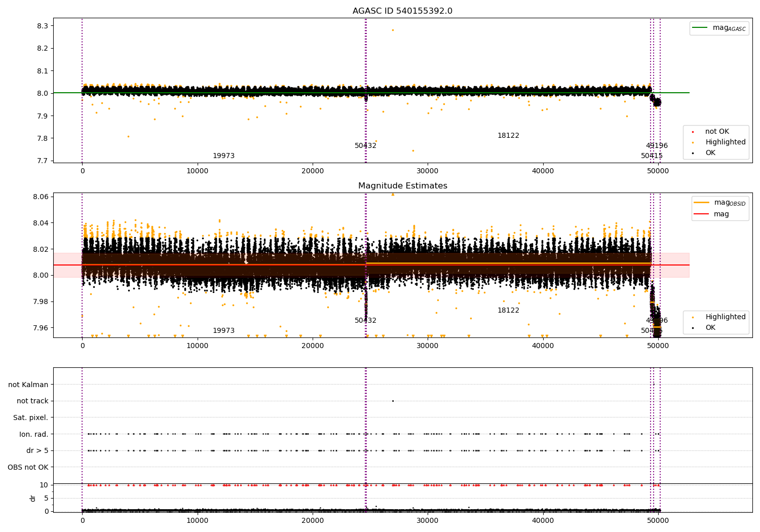Click the 8.2 y-axis tick label
This screenshot has height=532, width=760.
[x=43, y=49]
